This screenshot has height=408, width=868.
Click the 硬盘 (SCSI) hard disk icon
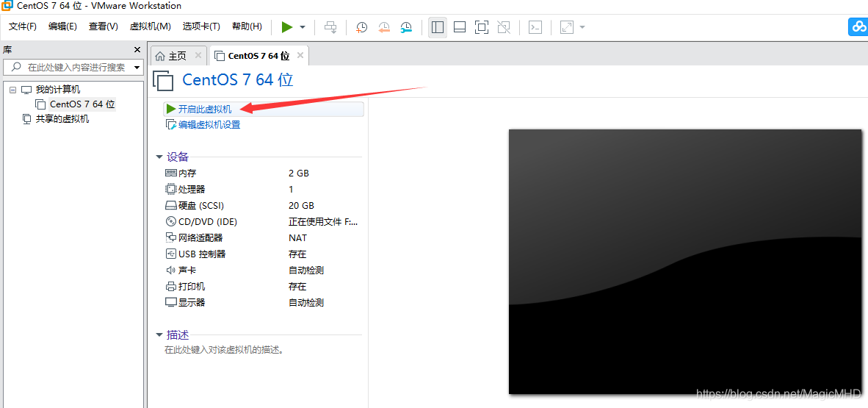(x=171, y=206)
